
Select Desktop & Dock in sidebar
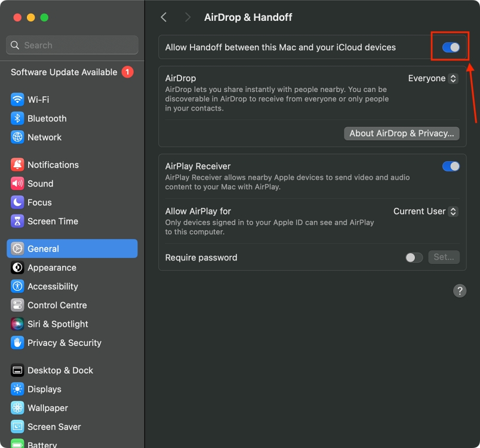click(x=61, y=370)
